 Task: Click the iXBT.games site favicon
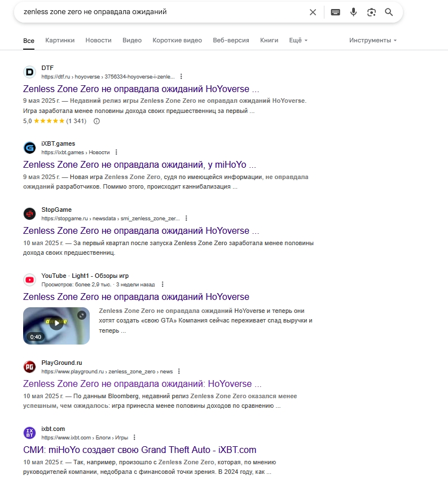click(x=29, y=148)
